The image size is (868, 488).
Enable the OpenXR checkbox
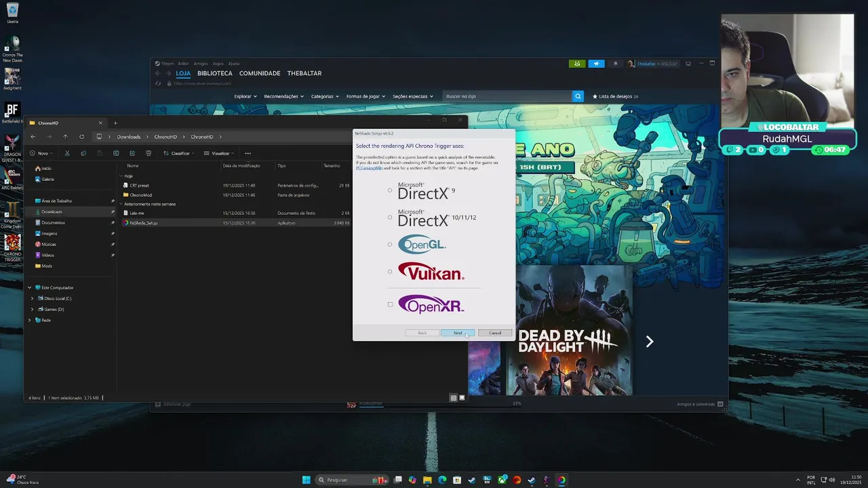click(x=390, y=304)
